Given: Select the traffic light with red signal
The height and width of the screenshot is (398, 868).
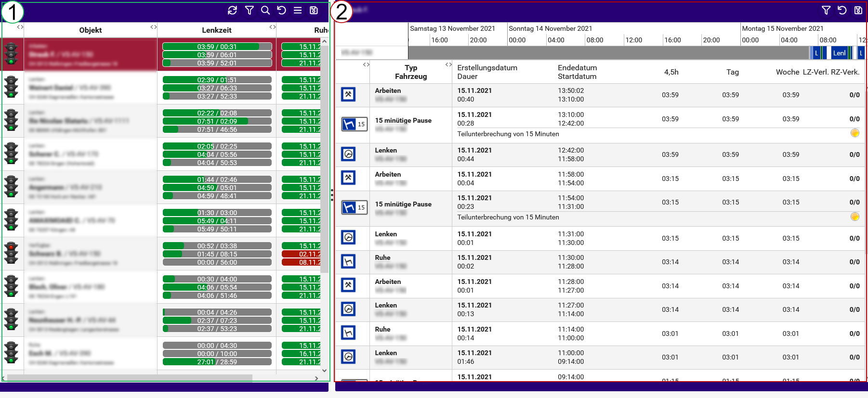Looking at the screenshot, I should (x=11, y=253).
